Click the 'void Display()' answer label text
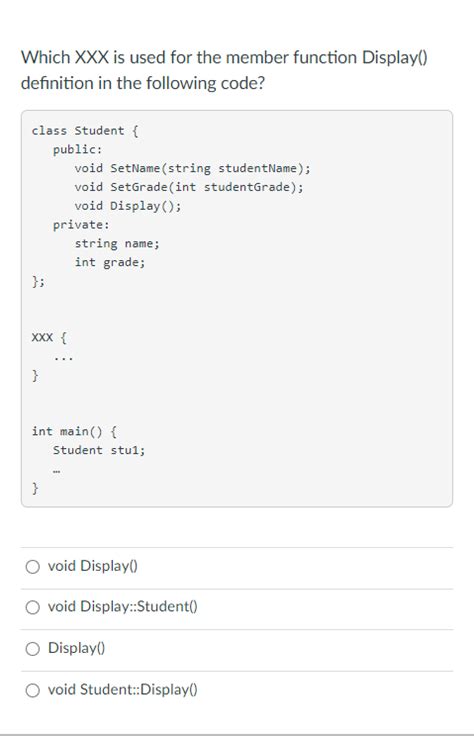The width and height of the screenshot is (474, 736). point(92,566)
